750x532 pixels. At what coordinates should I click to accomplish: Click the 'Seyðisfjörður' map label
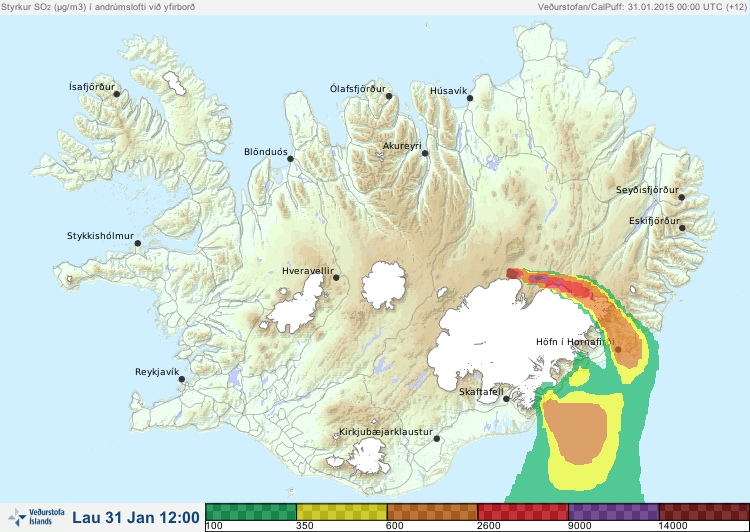[x=647, y=190]
